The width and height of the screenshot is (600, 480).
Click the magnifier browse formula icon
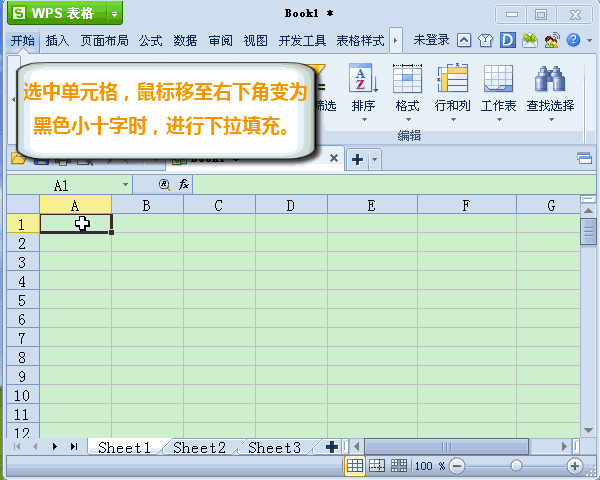(165, 185)
